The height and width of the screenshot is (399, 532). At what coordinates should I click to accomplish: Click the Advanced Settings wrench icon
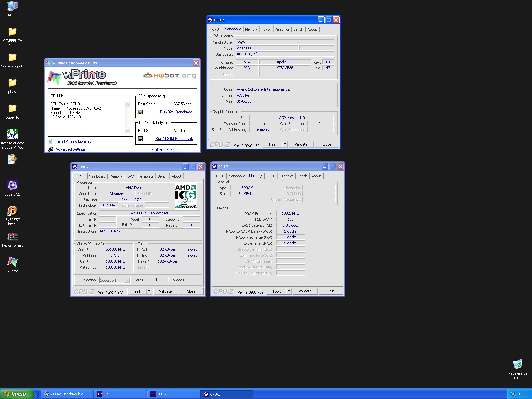pyautogui.click(x=50, y=149)
